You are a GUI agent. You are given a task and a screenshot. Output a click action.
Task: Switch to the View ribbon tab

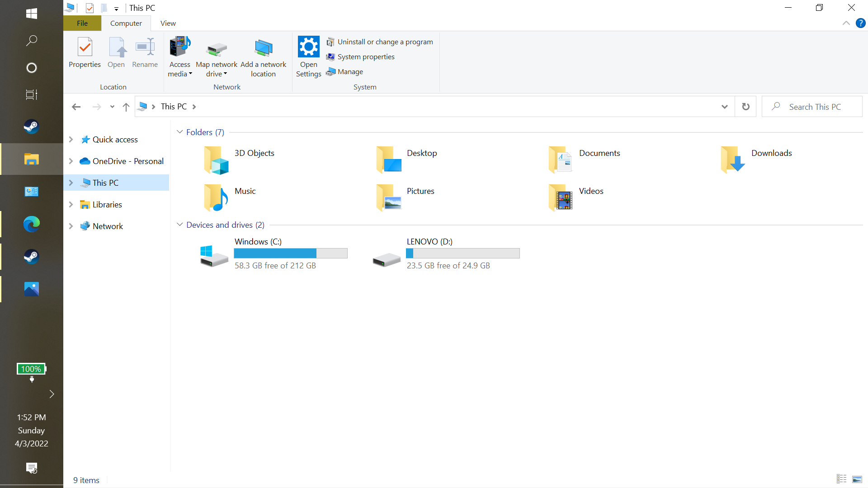(x=168, y=23)
